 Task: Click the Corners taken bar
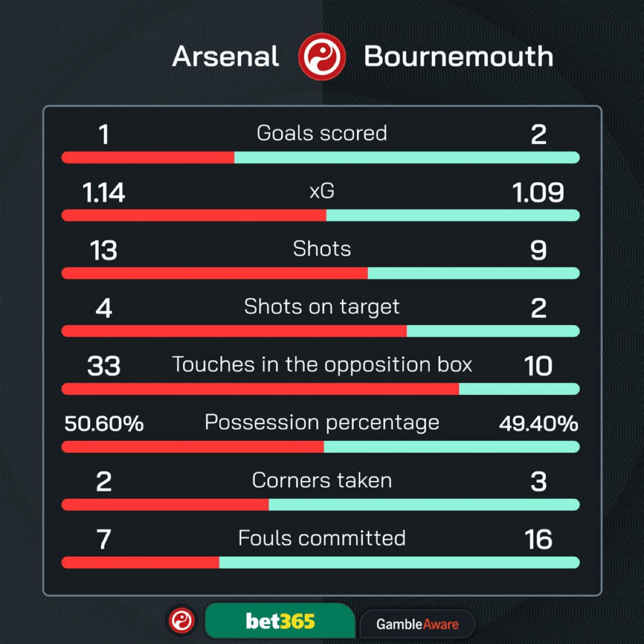click(320, 505)
